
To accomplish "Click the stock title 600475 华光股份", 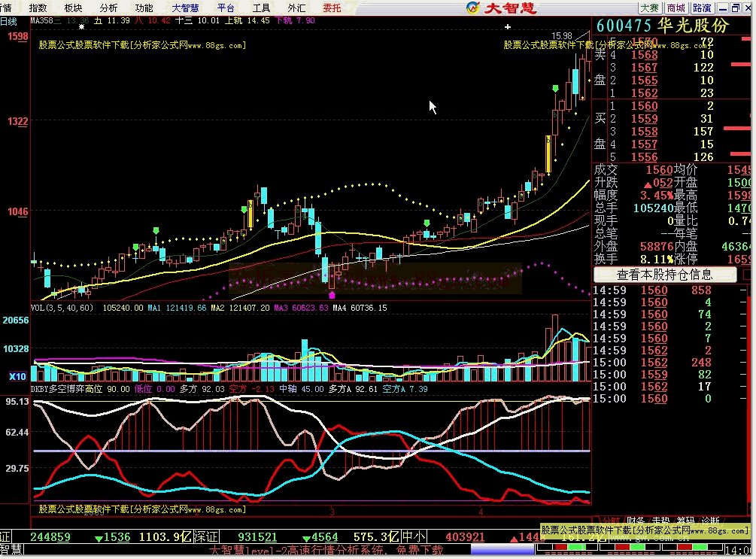I will click(x=663, y=26).
